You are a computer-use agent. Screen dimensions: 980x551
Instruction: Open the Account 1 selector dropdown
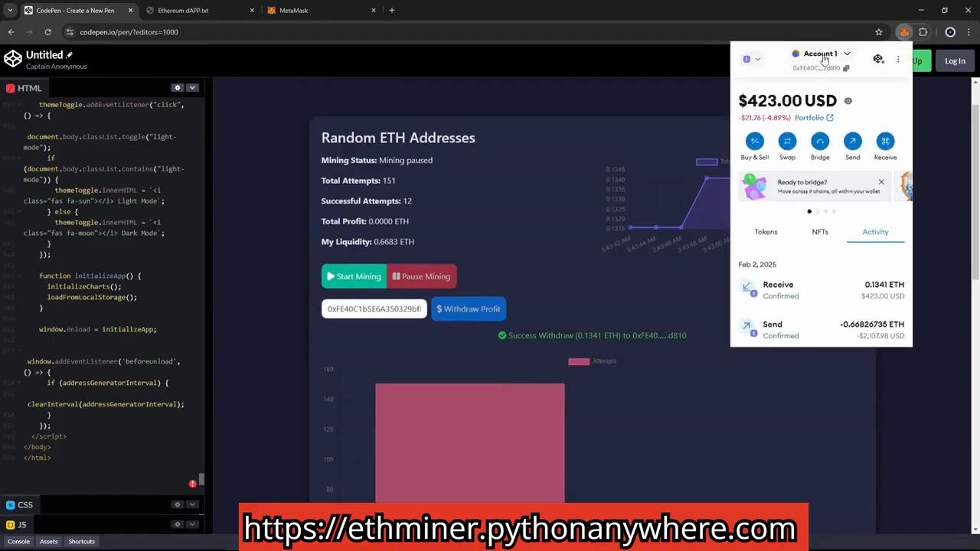(821, 54)
